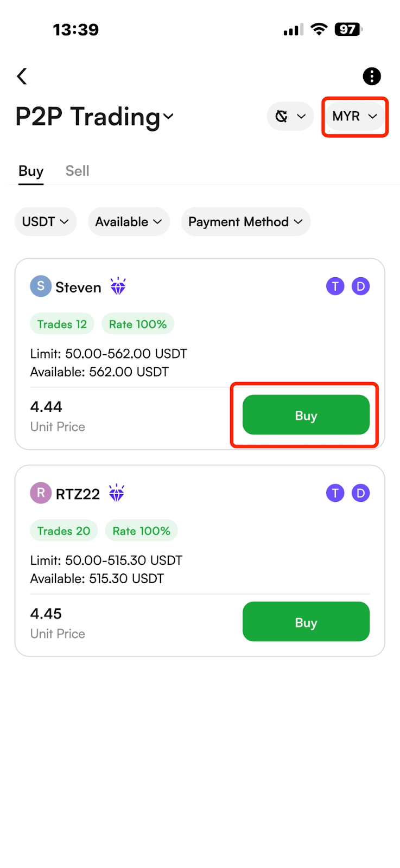Viewport: 400px width, 868px height.
Task: Tap the D payment icon on RTZ22's offer
Action: [361, 493]
